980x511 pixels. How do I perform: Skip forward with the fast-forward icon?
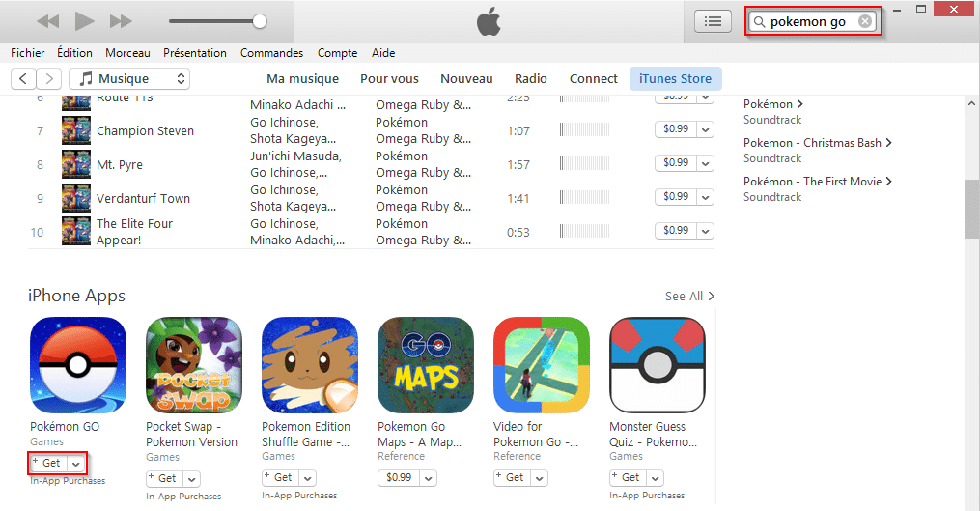point(121,21)
